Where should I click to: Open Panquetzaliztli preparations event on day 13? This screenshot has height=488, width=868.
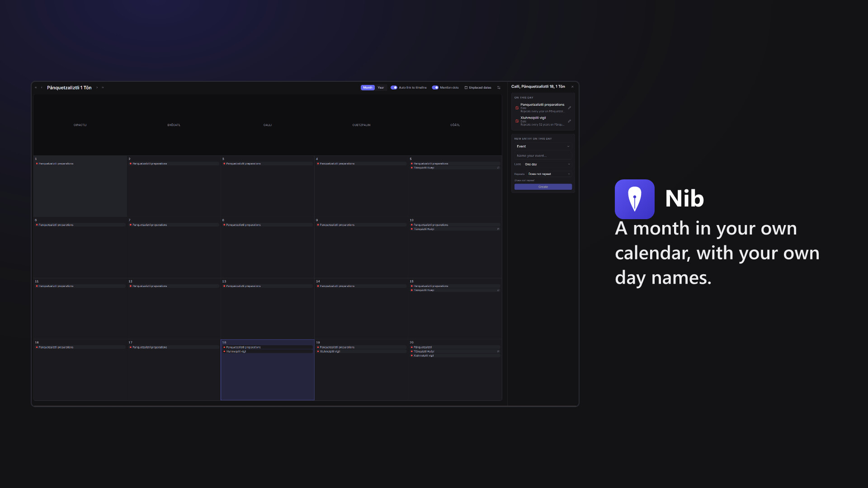coord(268,286)
